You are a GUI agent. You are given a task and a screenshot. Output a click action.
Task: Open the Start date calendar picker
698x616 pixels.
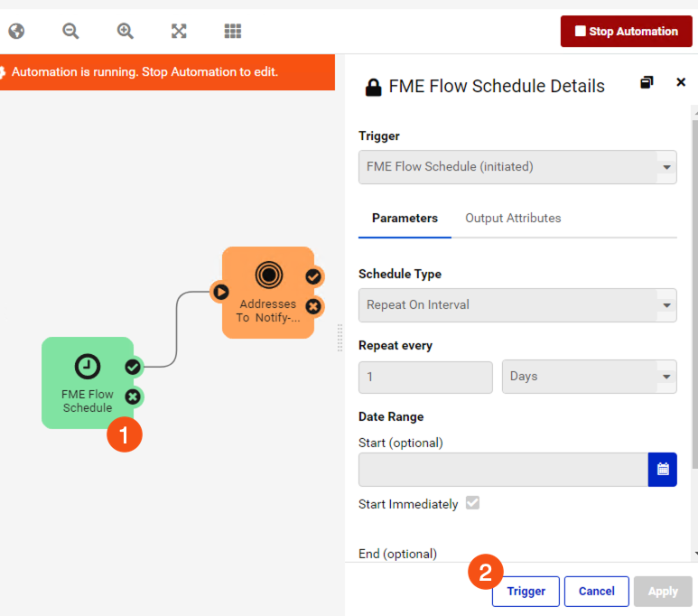point(663,470)
